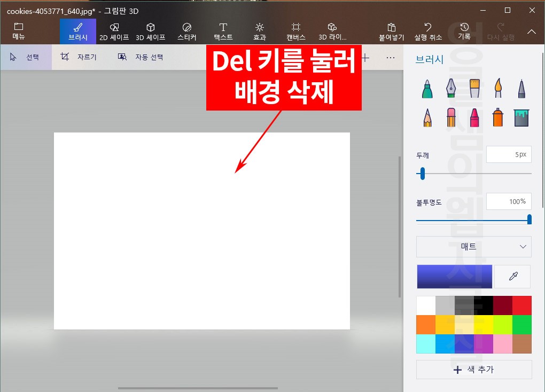Select the fill (paint bucket) tool
The image size is (545, 392).
click(521, 117)
